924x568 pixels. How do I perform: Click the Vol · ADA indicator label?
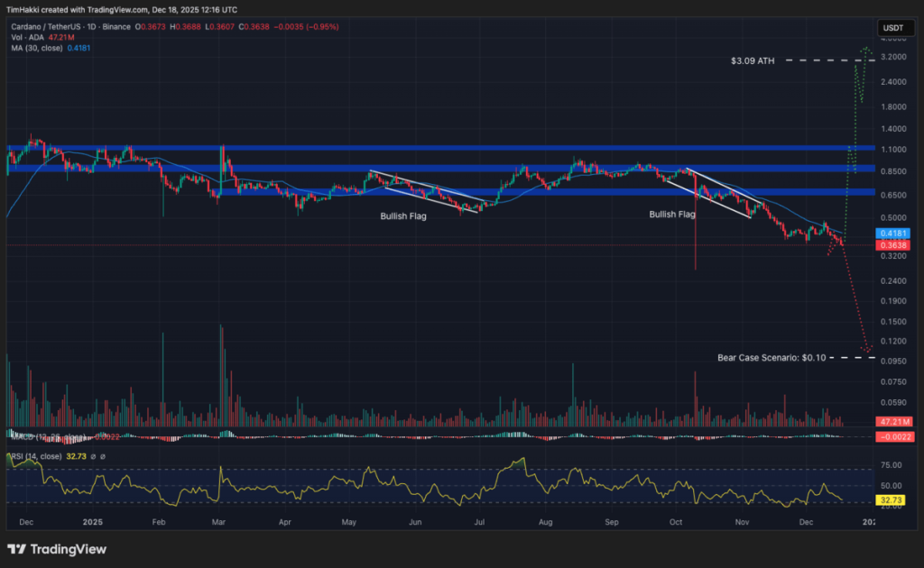(x=27, y=39)
